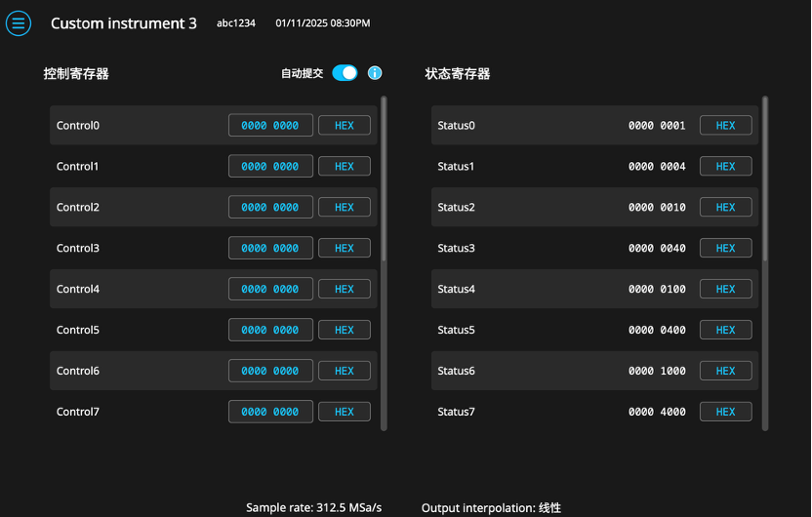Change Status2 display format with HEX button
812x517 pixels.
tap(725, 208)
